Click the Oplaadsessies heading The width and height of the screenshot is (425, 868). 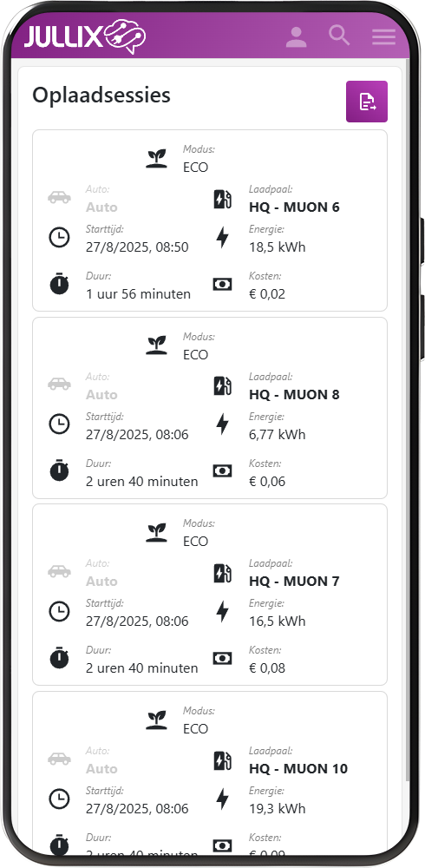click(101, 95)
